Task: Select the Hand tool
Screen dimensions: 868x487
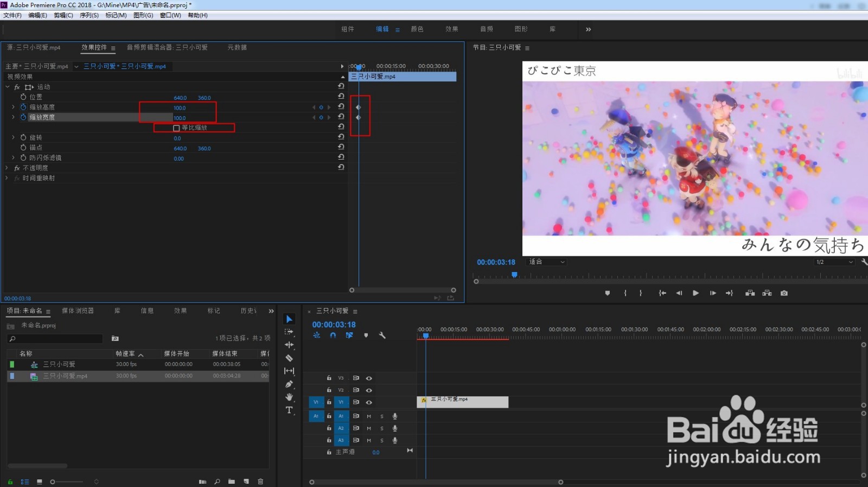Action: pos(289,397)
